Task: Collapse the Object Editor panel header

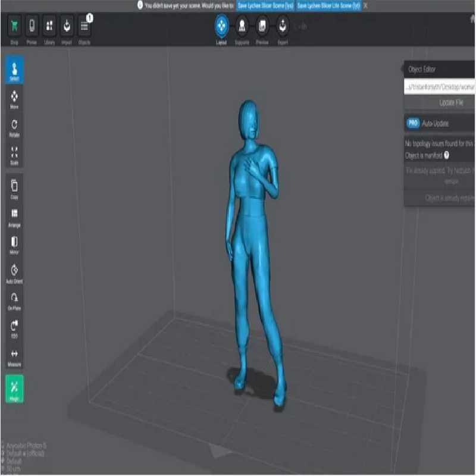Action: point(439,69)
